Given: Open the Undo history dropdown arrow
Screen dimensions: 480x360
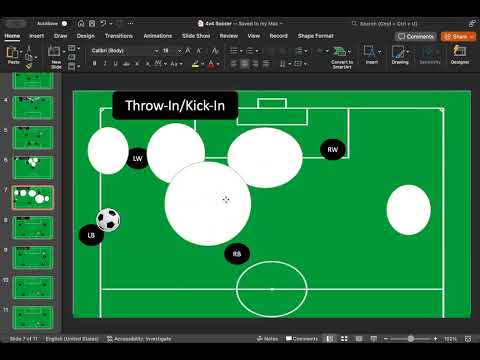Looking at the screenshot, I should 111,23.
